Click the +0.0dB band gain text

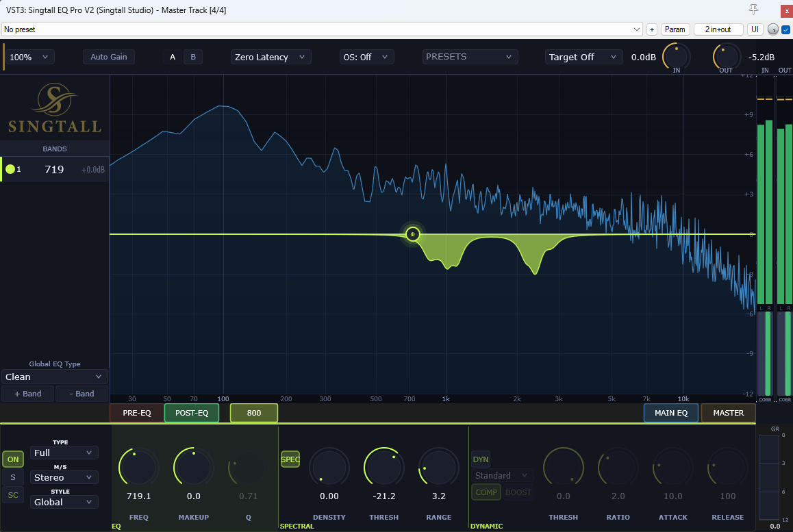(93, 170)
